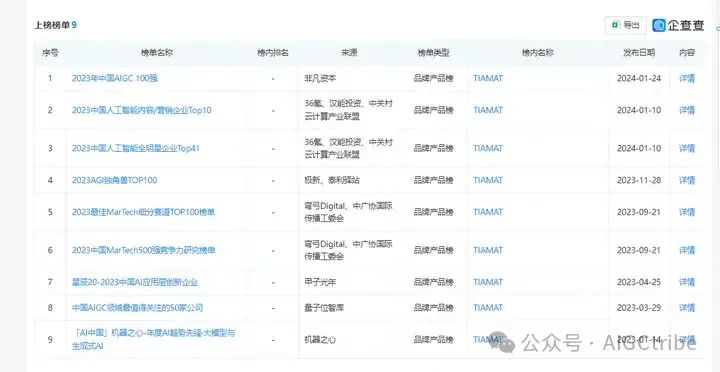
Task: Click TIAMAT in row 1 (AIGC 100强)
Action: click(488, 78)
